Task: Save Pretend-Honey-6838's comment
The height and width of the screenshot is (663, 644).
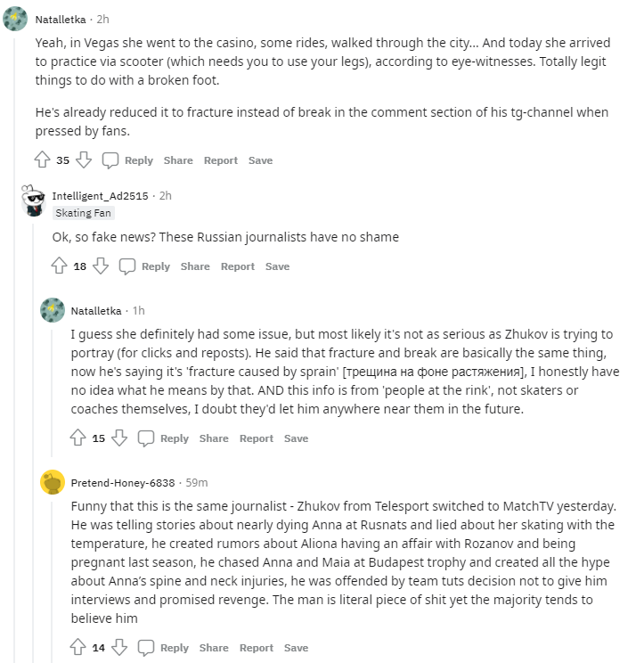Action: click(x=296, y=648)
